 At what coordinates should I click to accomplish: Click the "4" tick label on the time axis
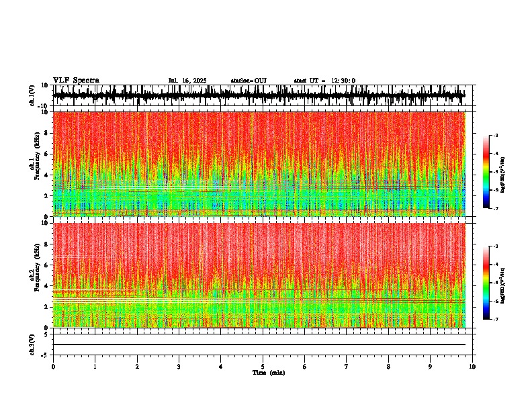coord(221,367)
